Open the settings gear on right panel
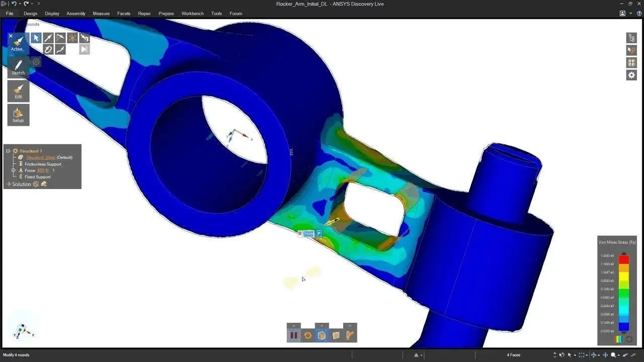The width and height of the screenshot is (644, 362). click(x=631, y=75)
